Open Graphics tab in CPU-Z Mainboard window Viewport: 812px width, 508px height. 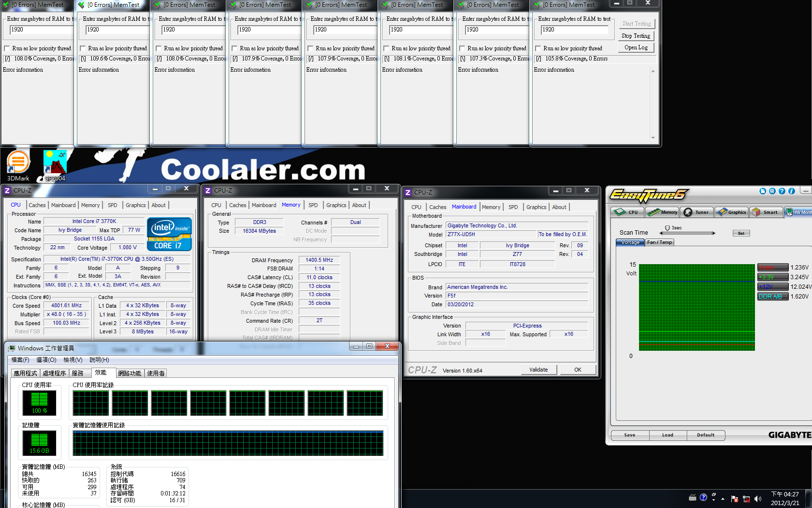pos(536,207)
